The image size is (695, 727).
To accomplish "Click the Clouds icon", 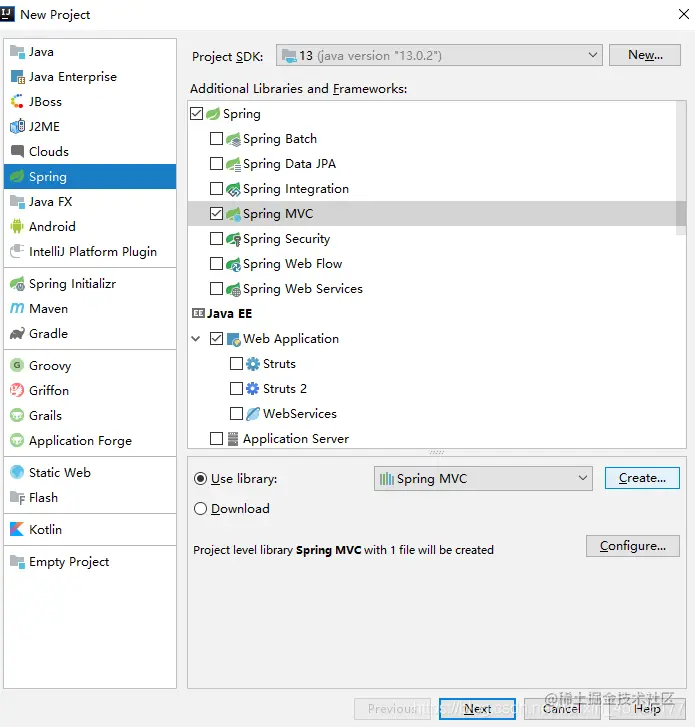I will pos(17,152).
